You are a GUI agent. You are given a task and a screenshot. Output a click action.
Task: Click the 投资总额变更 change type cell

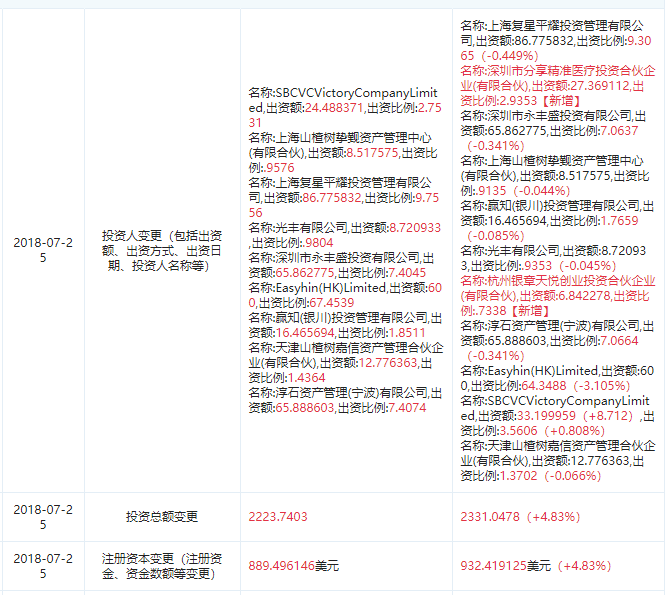pos(162,517)
